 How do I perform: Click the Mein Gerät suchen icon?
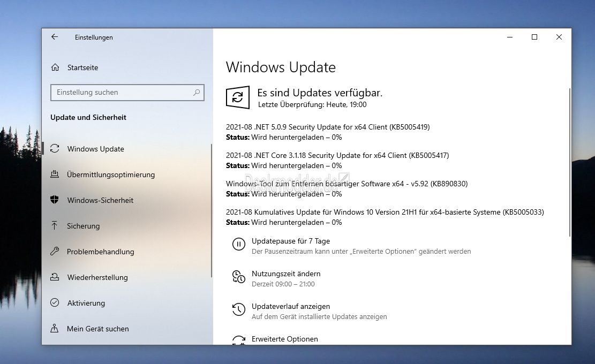point(55,328)
